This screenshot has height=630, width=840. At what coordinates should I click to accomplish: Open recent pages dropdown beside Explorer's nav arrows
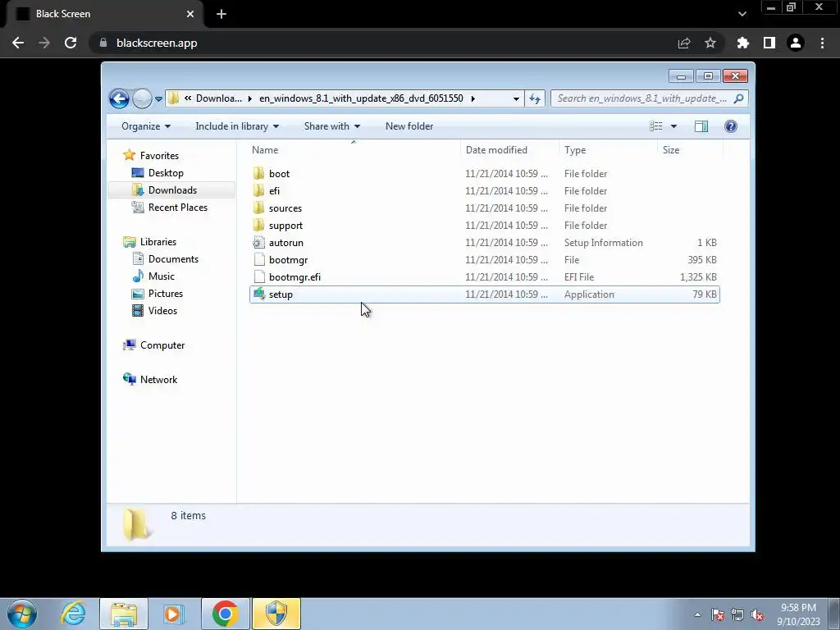coord(158,98)
